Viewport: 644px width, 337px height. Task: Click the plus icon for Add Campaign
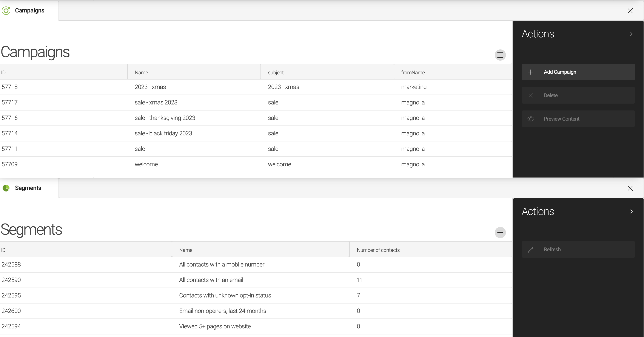pyautogui.click(x=530, y=72)
